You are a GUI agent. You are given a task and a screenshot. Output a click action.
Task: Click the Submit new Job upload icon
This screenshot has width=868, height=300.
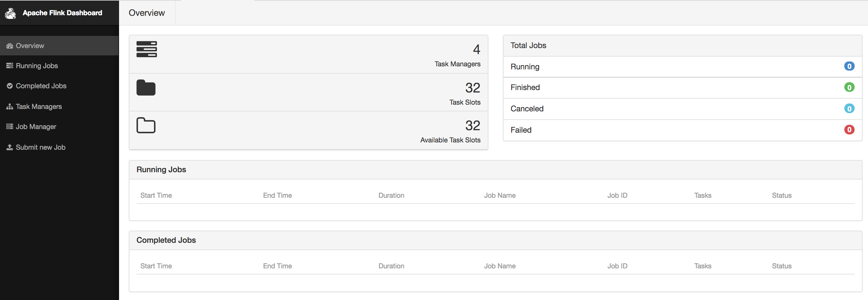[x=10, y=147]
